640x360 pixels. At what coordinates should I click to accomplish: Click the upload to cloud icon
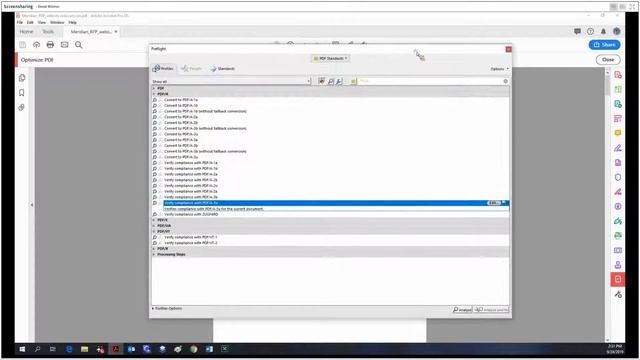point(36,44)
